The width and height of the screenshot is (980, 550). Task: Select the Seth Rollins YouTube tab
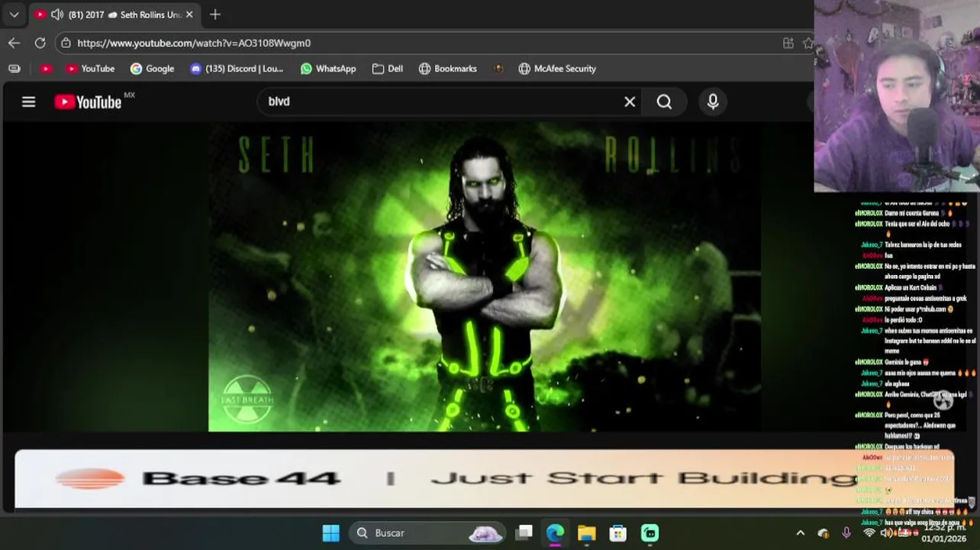click(x=113, y=15)
